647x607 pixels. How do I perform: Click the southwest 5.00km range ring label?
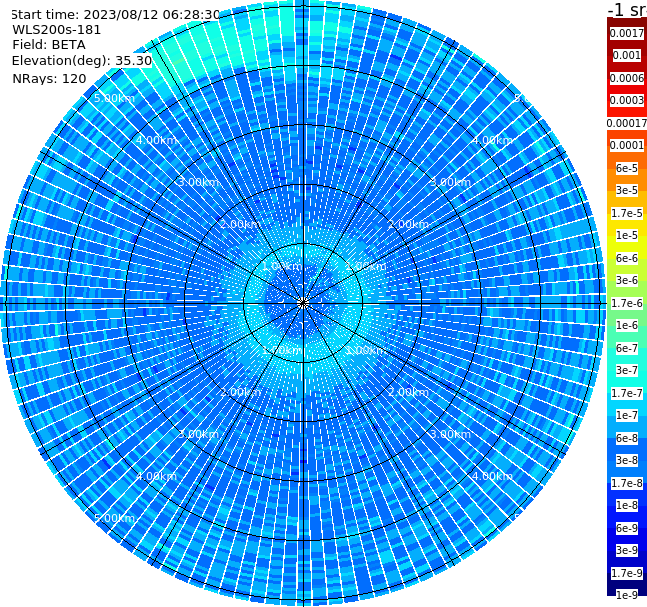pyautogui.click(x=114, y=518)
